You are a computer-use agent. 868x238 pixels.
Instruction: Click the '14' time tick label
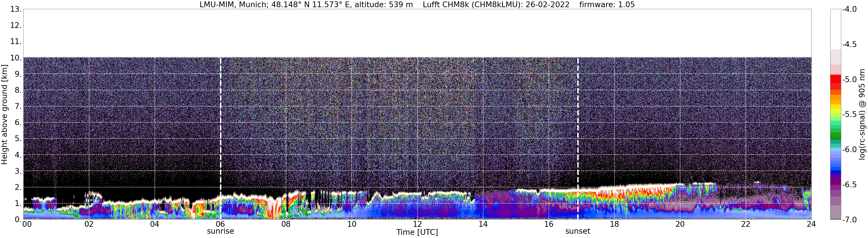(483, 224)
